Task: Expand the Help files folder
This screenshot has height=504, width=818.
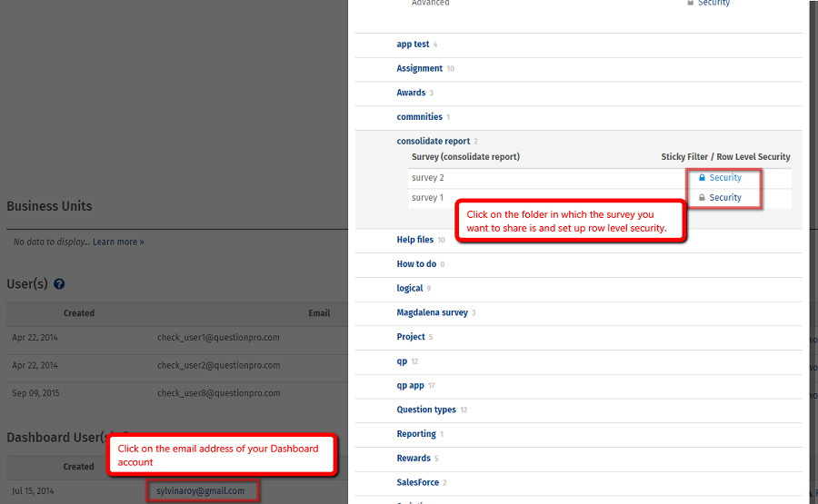Action: point(414,240)
